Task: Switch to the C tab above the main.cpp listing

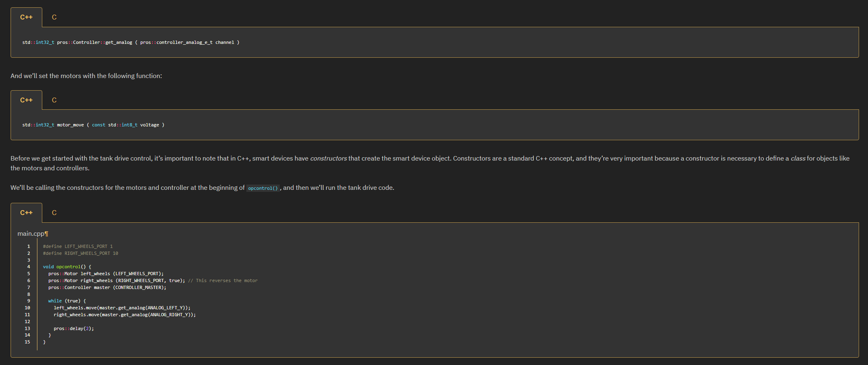Action: tap(54, 213)
